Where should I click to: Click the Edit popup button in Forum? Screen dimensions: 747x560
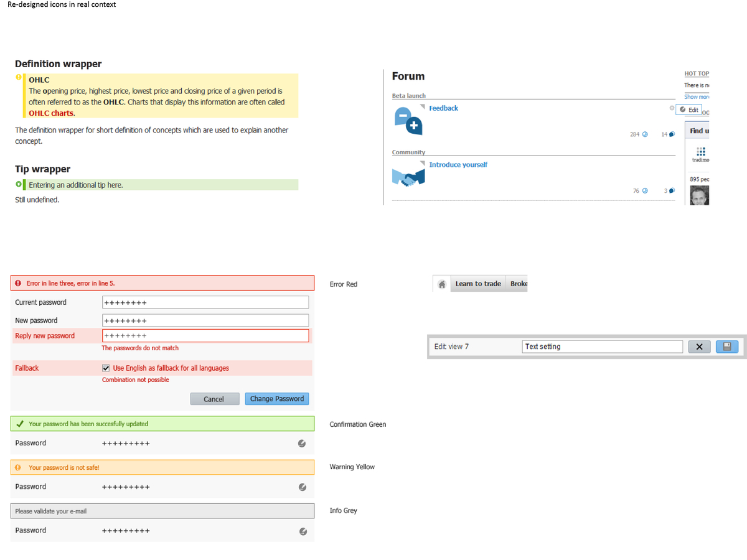coord(688,110)
